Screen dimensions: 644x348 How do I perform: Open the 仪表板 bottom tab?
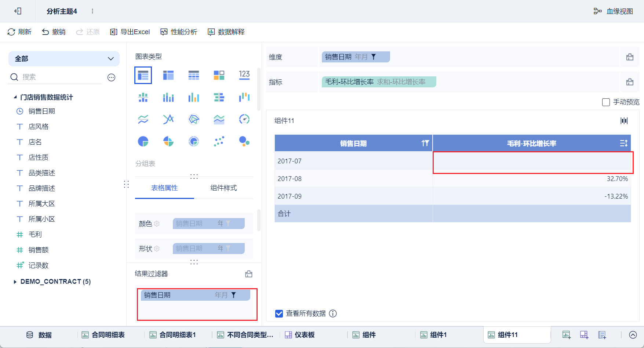pyautogui.click(x=300, y=335)
